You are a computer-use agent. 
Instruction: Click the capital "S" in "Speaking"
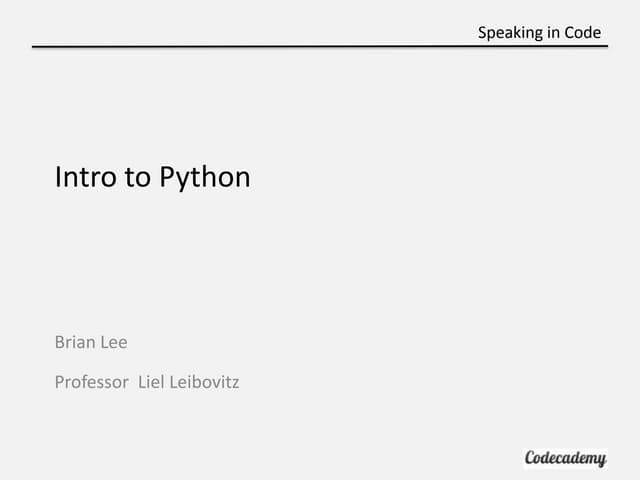coord(482,32)
